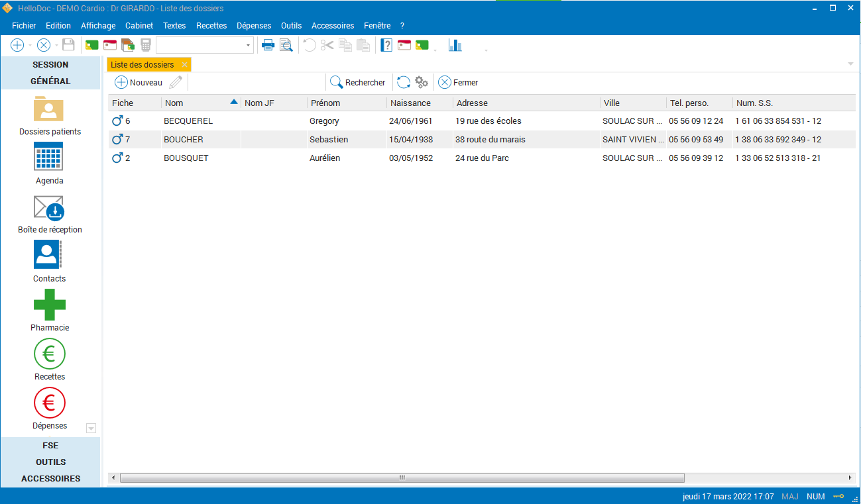Click the horizontal scrollbar thumb
The width and height of the screenshot is (861, 504).
tap(402, 478)
